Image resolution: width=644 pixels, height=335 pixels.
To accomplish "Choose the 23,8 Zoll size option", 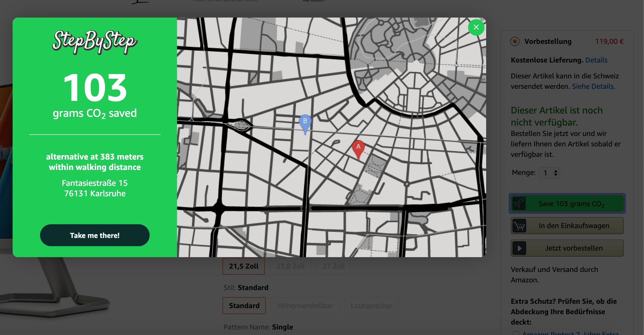I will pos(290,266).
